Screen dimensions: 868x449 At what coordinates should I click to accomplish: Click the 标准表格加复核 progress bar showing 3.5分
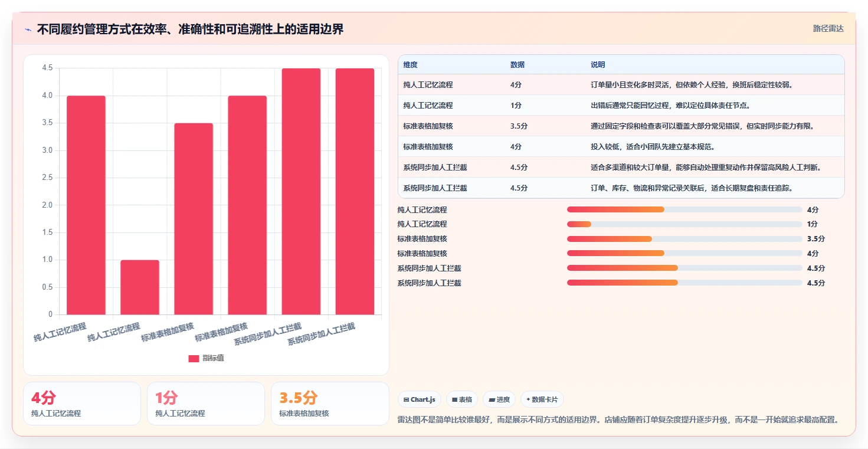[684, 239]
